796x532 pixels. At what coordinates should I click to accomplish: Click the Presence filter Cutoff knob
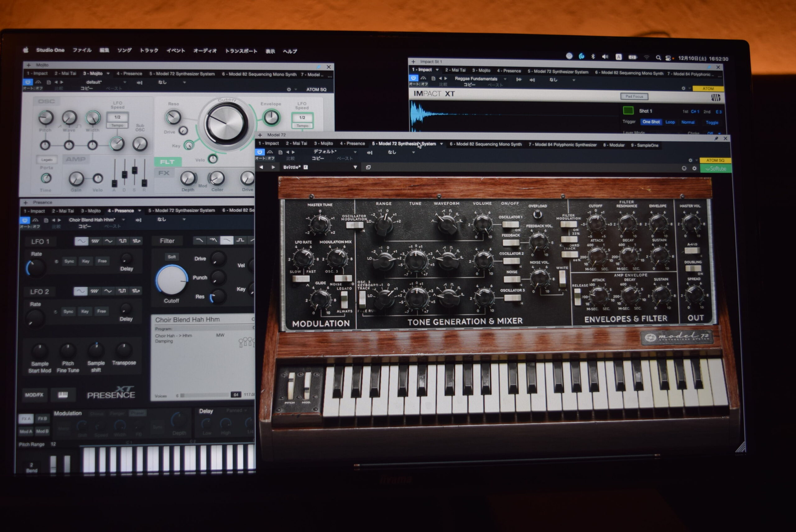click(x=172, y=280)
